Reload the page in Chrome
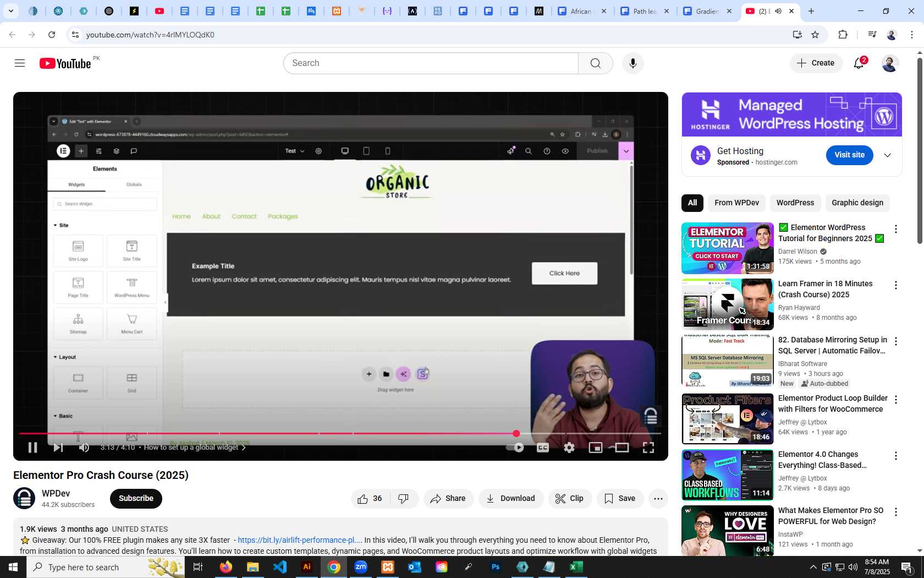Viewport: 924px width, 578px height. coord(52,35)
